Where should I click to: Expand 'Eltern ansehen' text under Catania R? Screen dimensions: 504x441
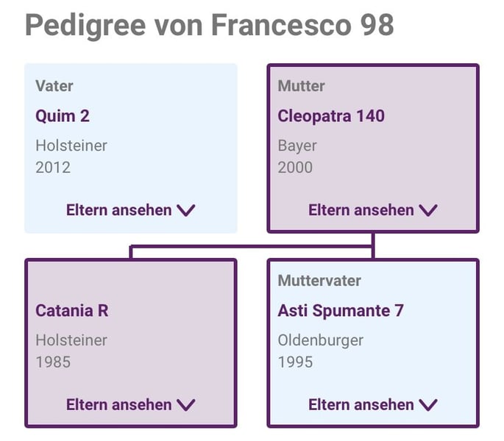tap(118, 405)
